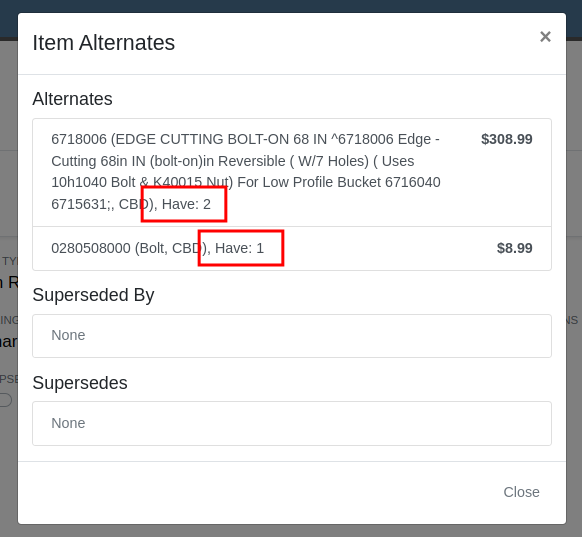The image size is (582, 537).
Task: Select alternate item 0280508000 Bolt
Action: coord(292,248)
